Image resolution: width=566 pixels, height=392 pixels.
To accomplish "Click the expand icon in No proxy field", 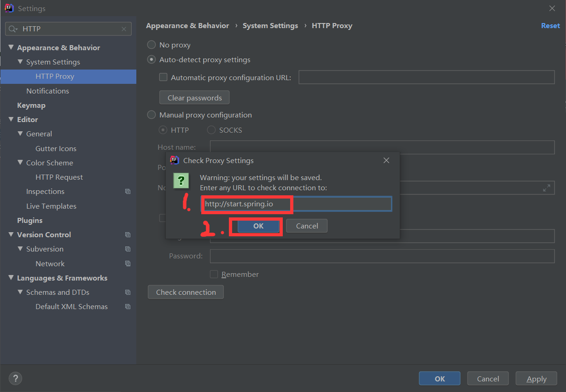I will point(547,188).
